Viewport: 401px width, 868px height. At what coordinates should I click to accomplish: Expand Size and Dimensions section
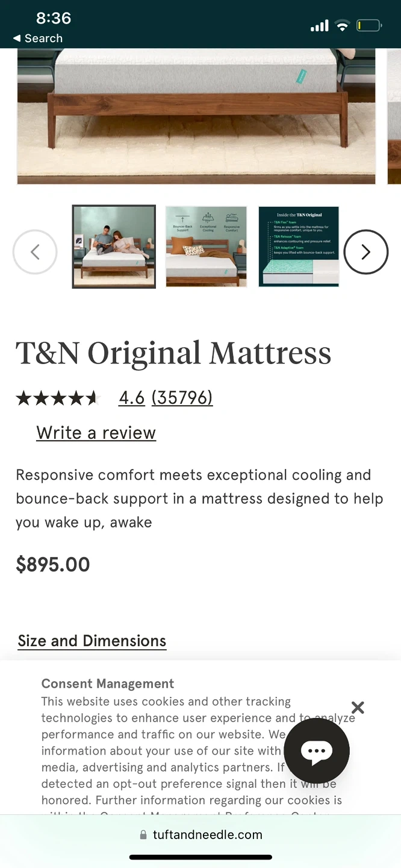tap(92, 641)
